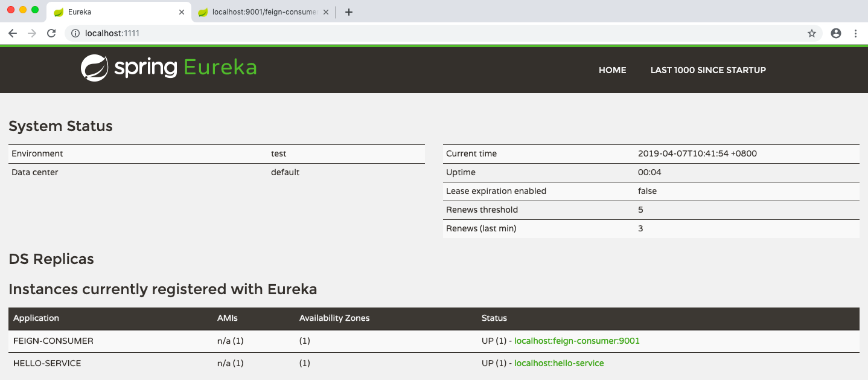This screenshot has width=868, height=380.
Task: Click the DS Replicas heading
Action: pos(51,259)
